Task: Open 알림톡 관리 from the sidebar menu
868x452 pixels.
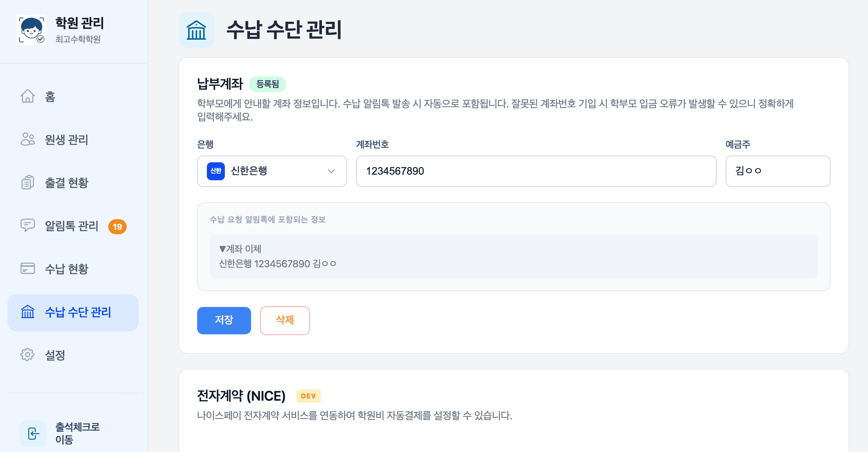Action: click(x=71, y=226)
